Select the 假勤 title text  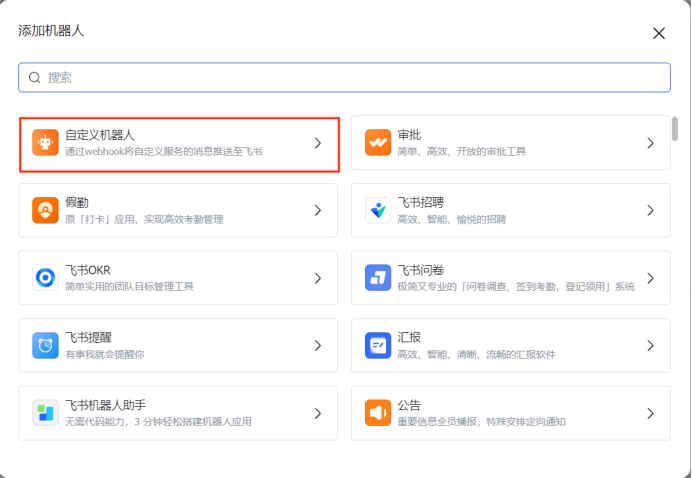(77, 203)
